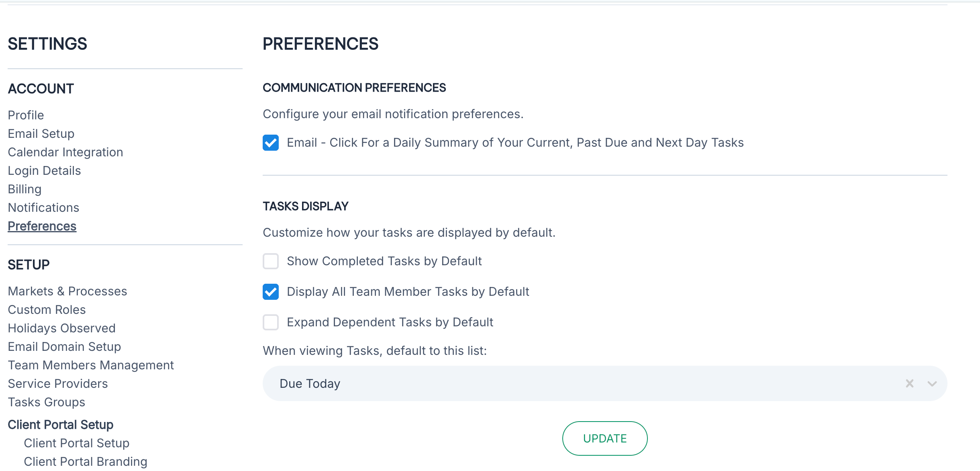Open the Billing page
980x471 pixels.
point(24,189)
